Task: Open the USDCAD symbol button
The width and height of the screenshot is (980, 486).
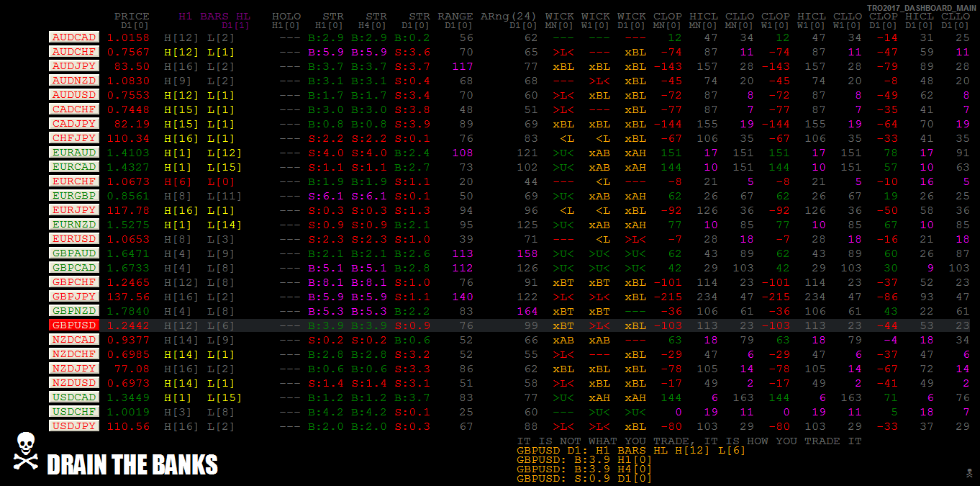Action: click(73, 397)
